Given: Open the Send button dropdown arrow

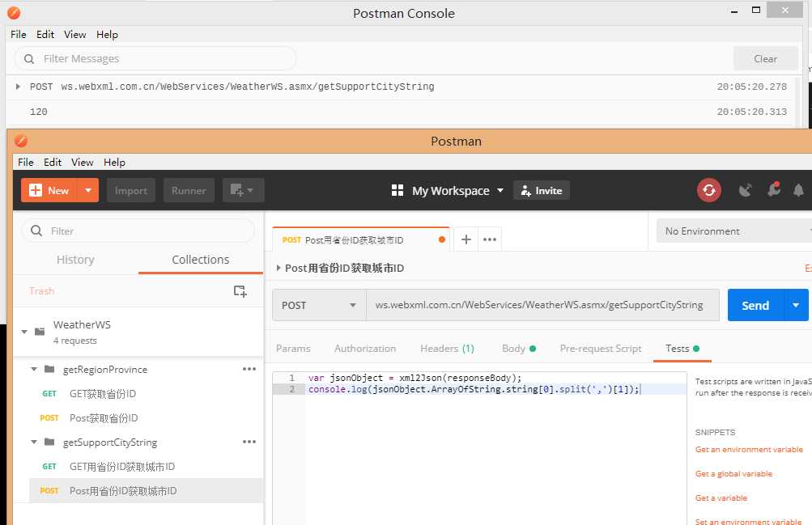Looking at the screenshot, I should 796,305.
